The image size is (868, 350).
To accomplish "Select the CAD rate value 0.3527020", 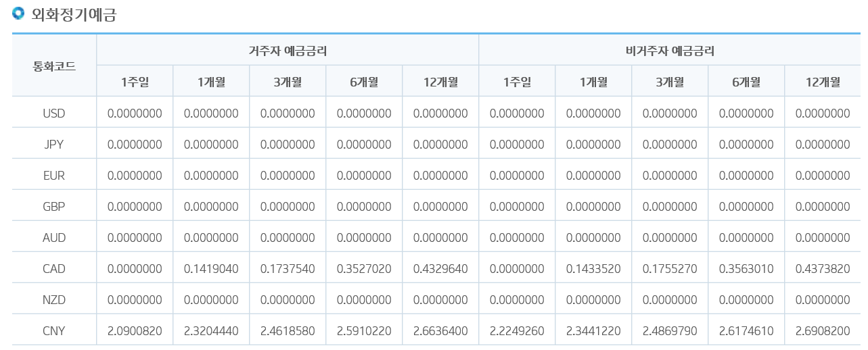I will point(364,268).
